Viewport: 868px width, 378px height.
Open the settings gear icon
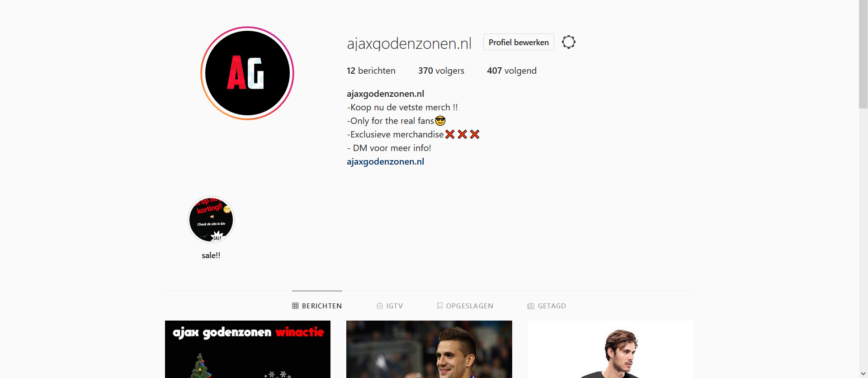pyautogui.click(x=569, y=42)
